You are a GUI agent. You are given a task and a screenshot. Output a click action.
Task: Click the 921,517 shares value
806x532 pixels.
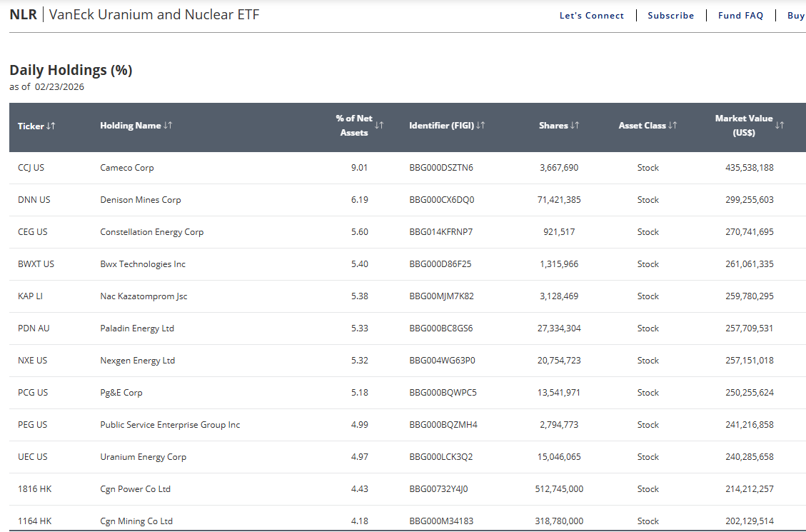pyautogui.click(x=559, y=232)
